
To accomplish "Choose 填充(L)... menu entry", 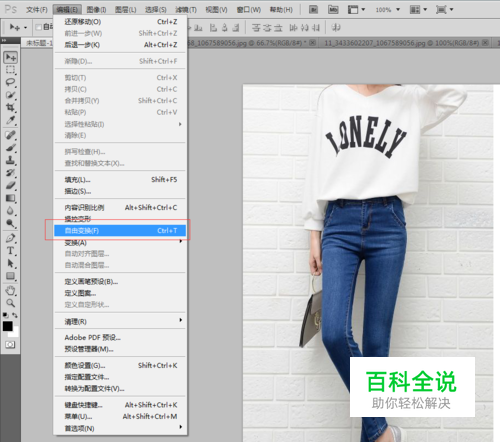I will pos(121,180).
